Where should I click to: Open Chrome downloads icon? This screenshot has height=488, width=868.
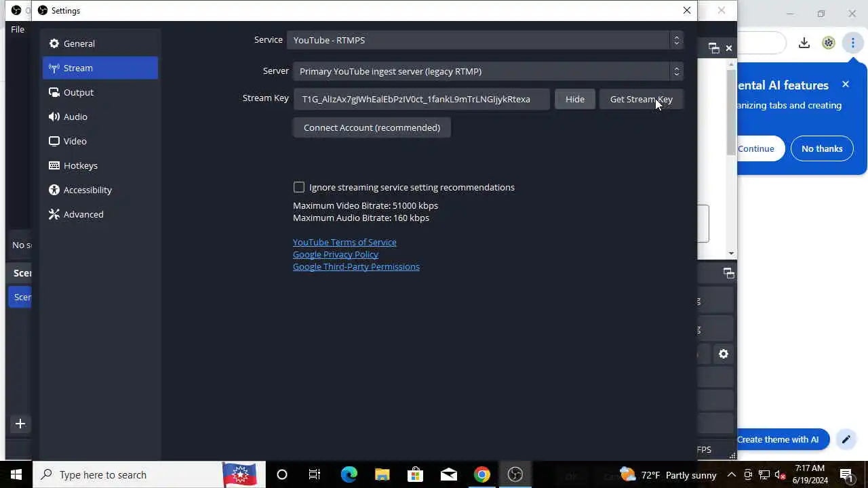coord(804,43)
